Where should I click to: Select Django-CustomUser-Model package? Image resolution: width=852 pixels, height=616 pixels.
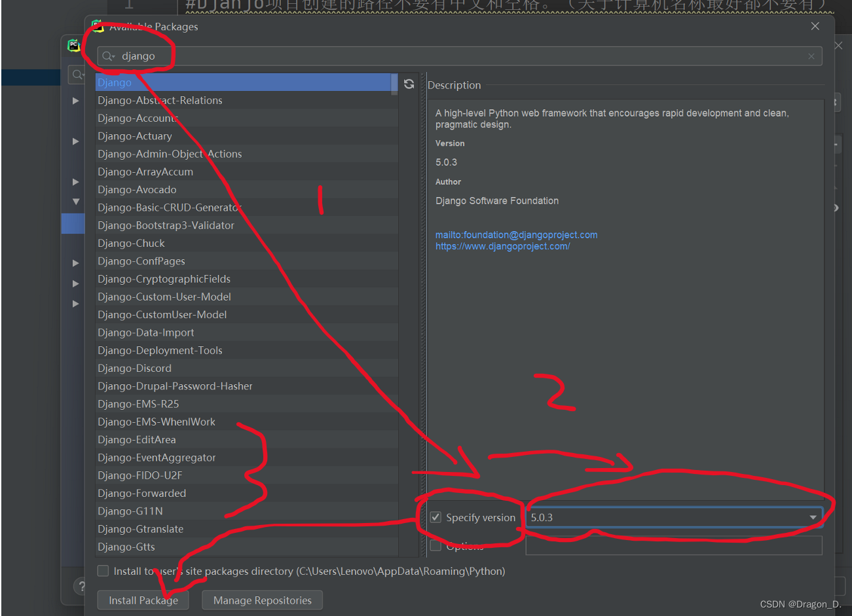(247, 315)
